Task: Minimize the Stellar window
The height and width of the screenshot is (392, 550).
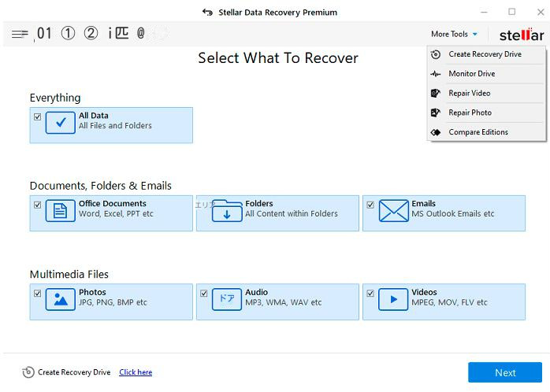Action: (x=484, y=13)
